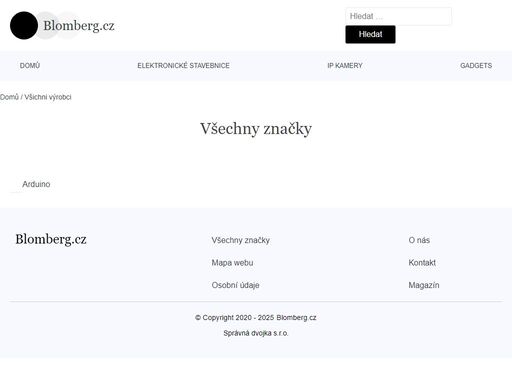The image size is (512, 384).
Task: Open the Magazín footer link
Action: pyautogui.click(x=424, y=285)
